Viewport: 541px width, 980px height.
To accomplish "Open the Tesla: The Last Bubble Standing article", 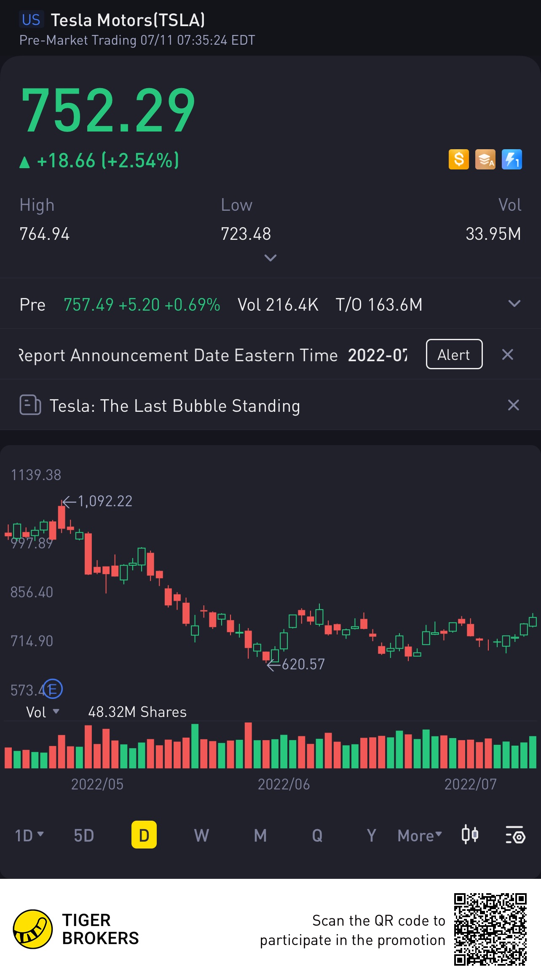I will click(174, 405).
